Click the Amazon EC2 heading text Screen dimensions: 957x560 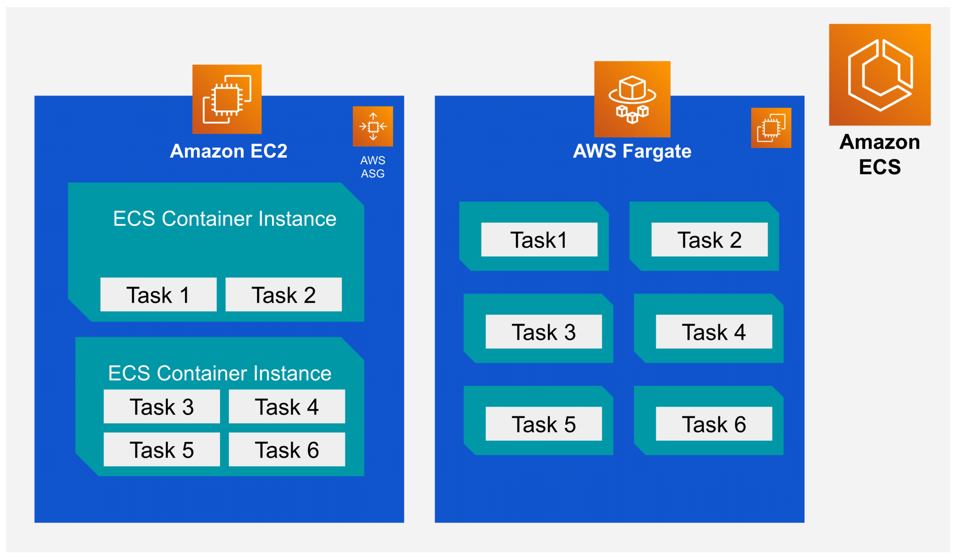228,151
